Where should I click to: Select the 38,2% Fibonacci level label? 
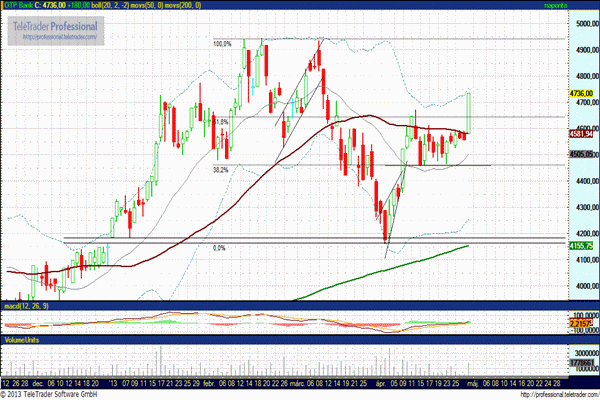222,170
